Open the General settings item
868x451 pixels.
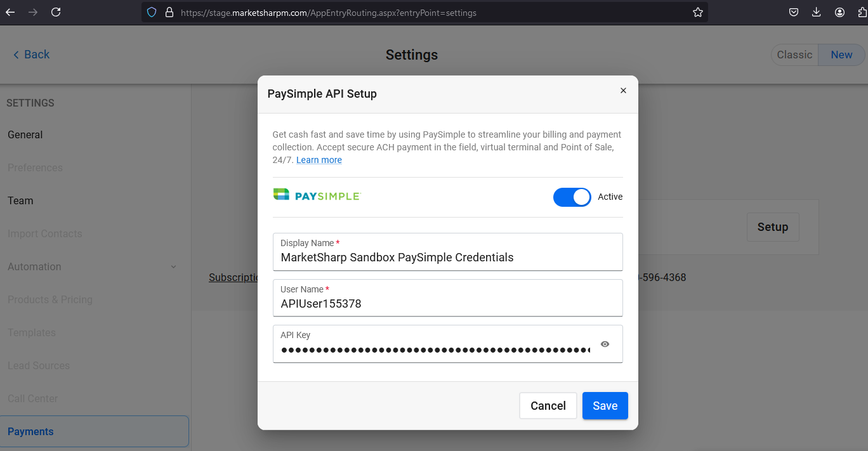coord(25,134)
